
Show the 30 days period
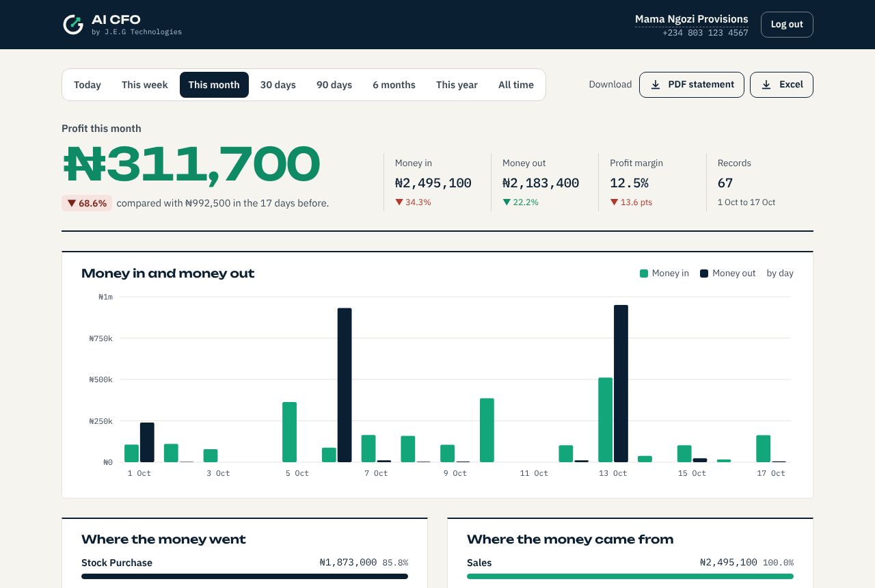[x=278, y=85]
